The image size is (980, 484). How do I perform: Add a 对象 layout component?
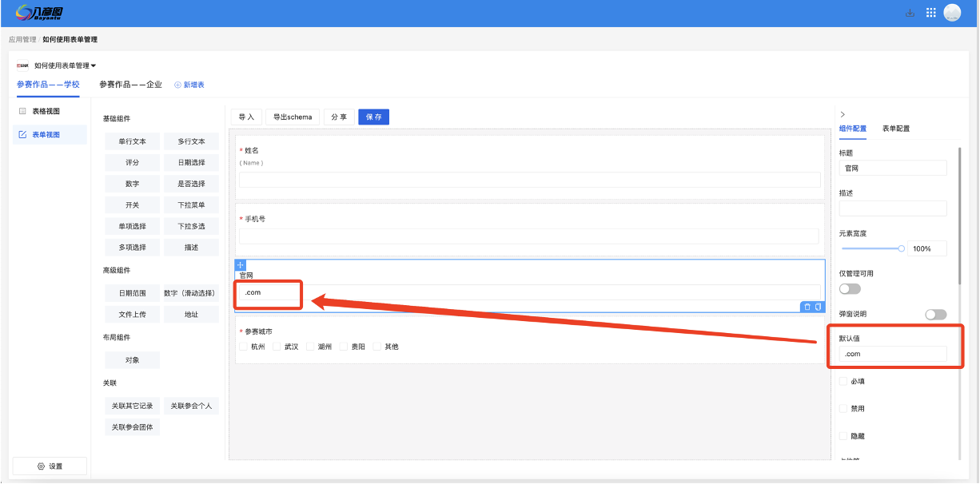[132, 360]
